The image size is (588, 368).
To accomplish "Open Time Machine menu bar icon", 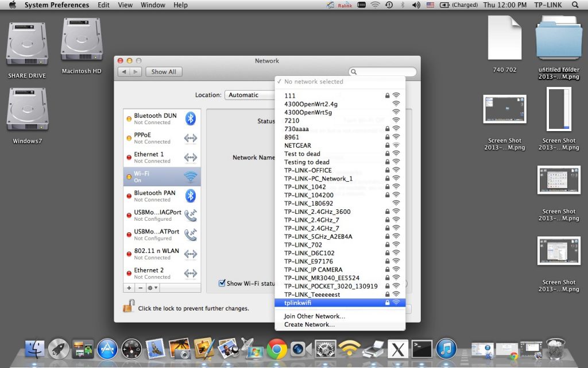I will click(x=389, y=5).
